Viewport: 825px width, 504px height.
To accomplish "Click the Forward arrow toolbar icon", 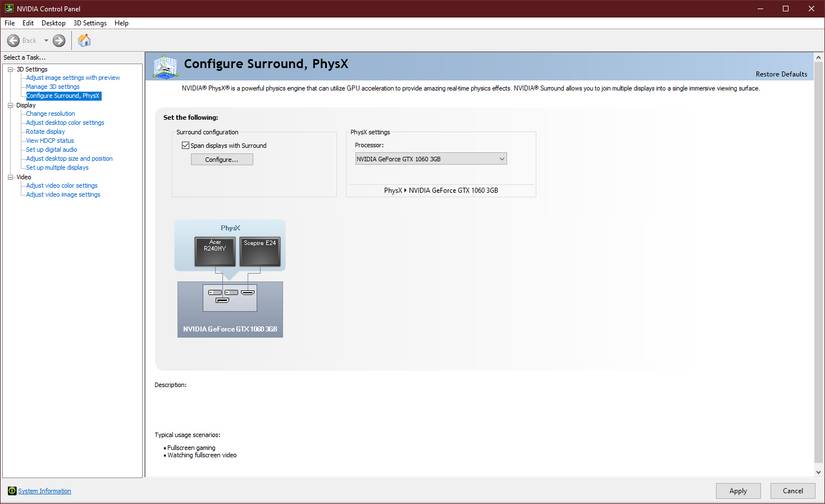I will pyautogui.click(x=59, y=41).
